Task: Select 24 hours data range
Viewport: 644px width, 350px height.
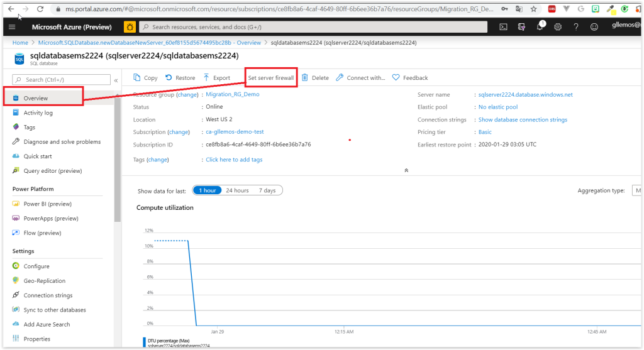Action: (237, 190)
